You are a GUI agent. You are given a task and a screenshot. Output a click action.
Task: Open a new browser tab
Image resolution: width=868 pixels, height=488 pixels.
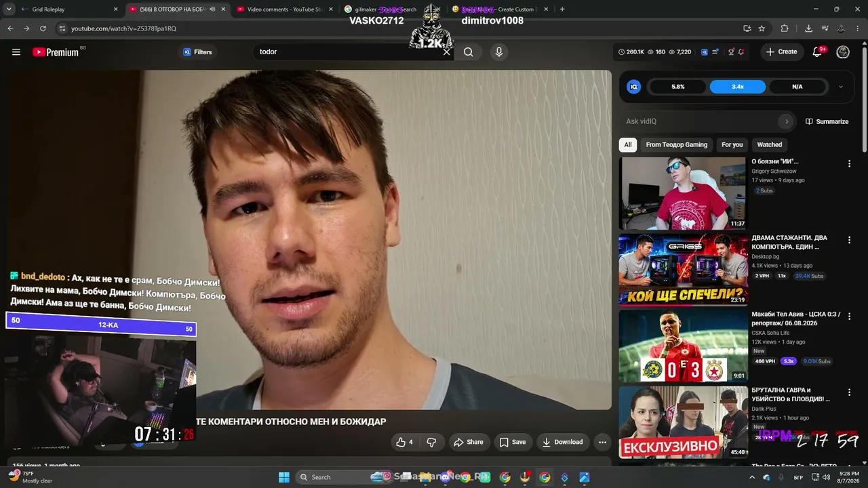[x=562, y=9]
